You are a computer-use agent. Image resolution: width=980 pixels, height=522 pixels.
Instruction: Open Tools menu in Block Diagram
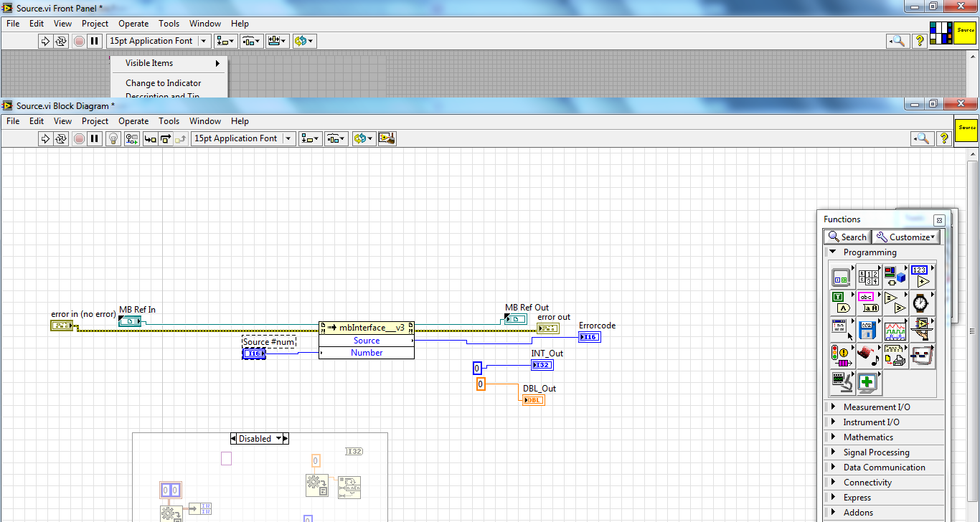tap(169, 121)
